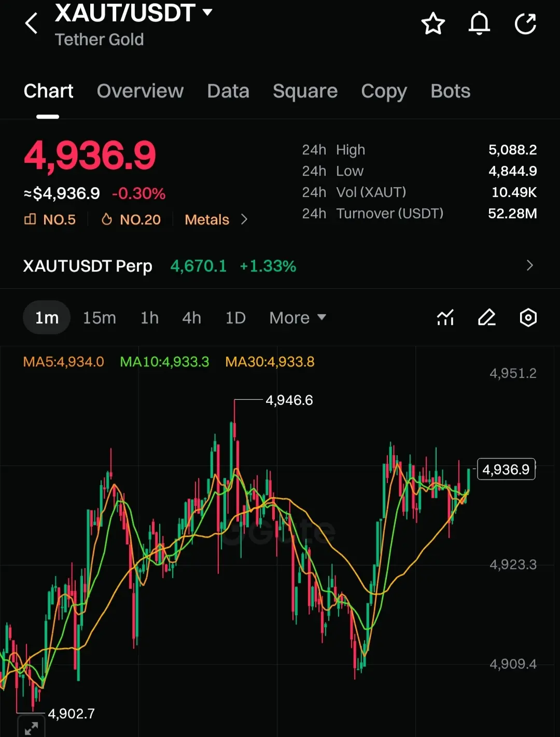Tap the large 4,936.9 price

(90, 155)
